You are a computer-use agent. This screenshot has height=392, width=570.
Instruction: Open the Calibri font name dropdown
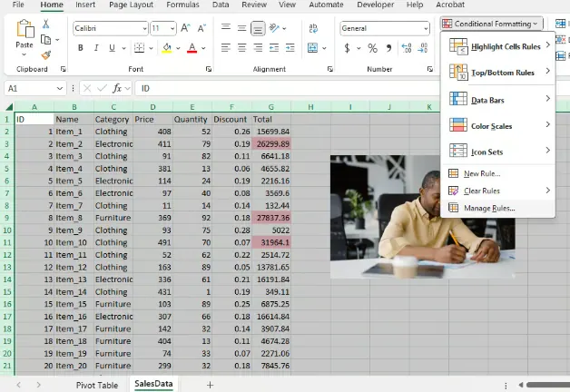[x=143, y=28]
